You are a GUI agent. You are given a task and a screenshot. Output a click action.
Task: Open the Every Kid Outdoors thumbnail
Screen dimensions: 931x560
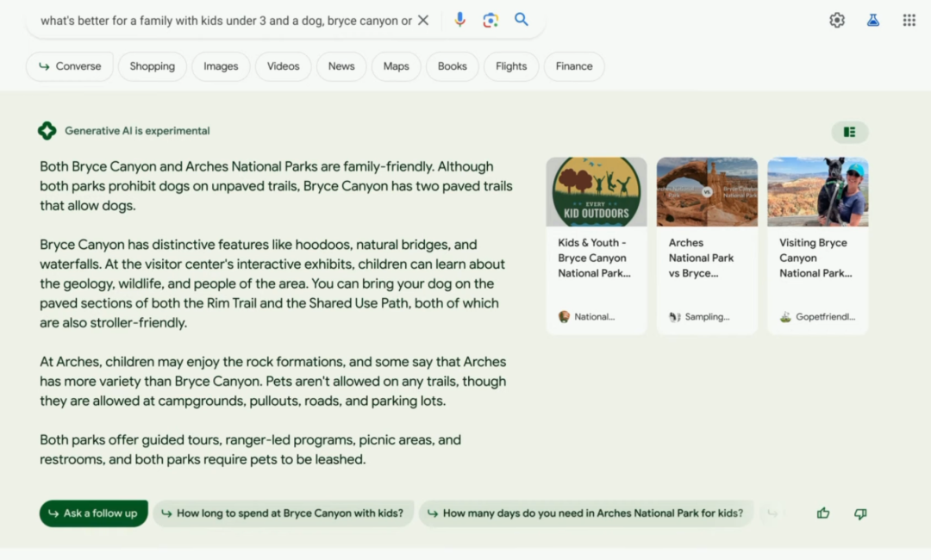pyautogui.click(x=597, y=191)
